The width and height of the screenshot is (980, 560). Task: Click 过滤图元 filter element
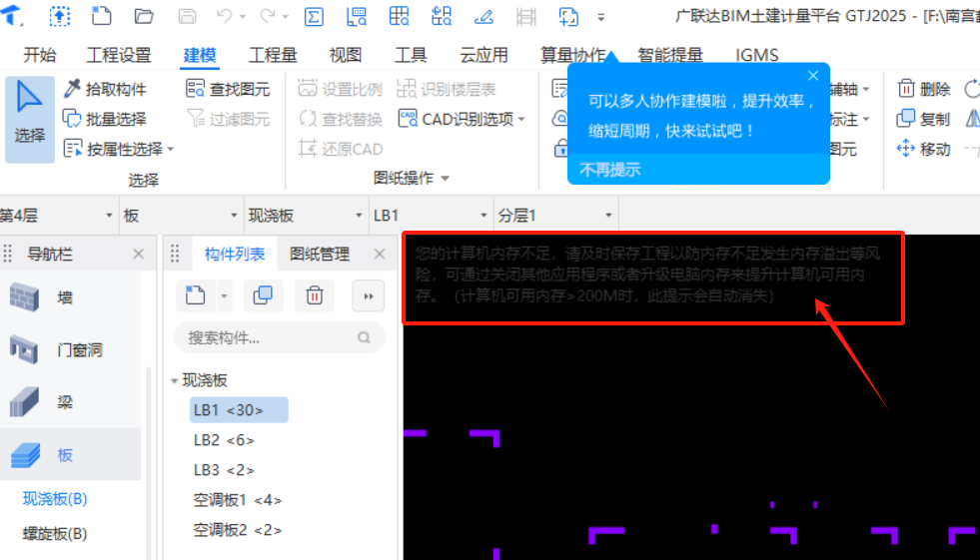[228, 119]
